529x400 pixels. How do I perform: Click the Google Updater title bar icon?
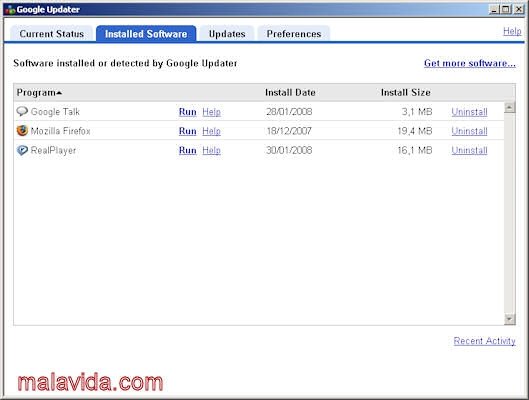(10, 9)
